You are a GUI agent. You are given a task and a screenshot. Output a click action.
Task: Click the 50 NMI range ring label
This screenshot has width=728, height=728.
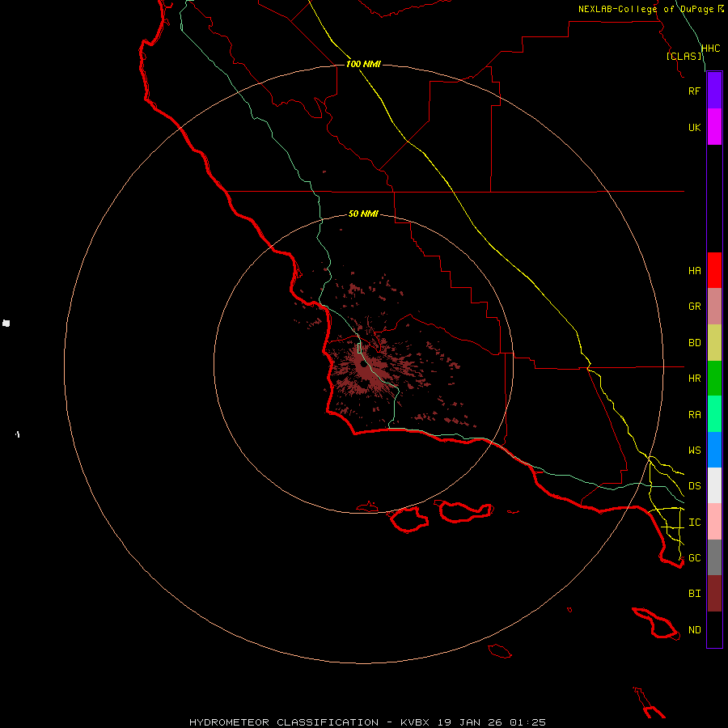[363, 214]
